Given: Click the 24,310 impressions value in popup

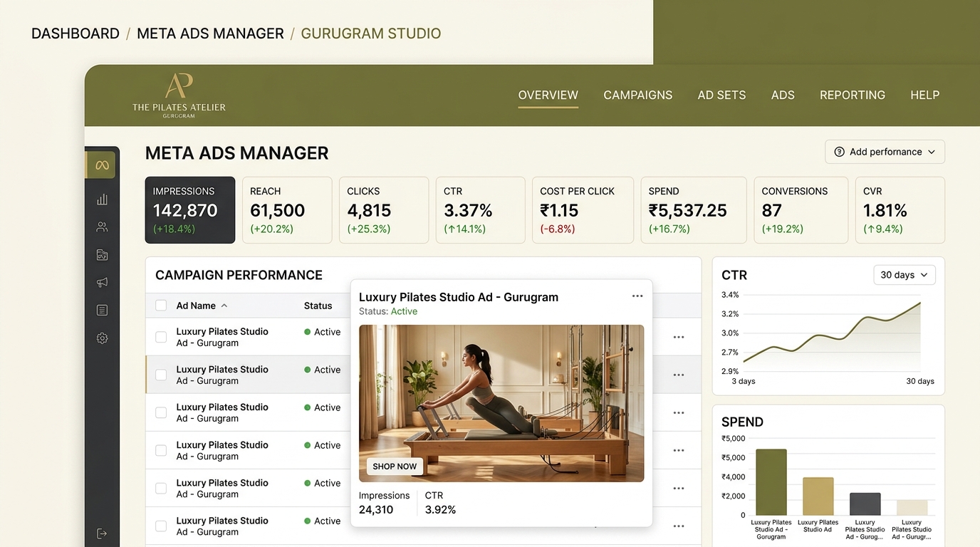Looking at the screenshot, I should click(376, 509).
